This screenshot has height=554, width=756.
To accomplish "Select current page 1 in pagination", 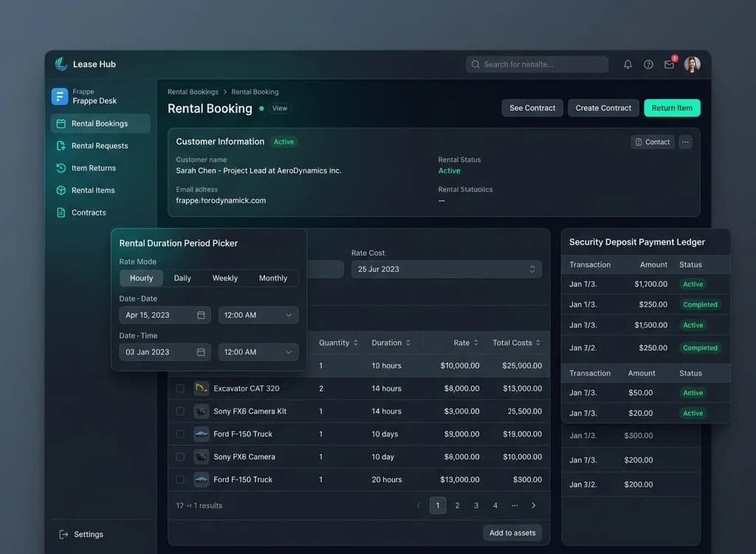I will [x=438, y=505].
